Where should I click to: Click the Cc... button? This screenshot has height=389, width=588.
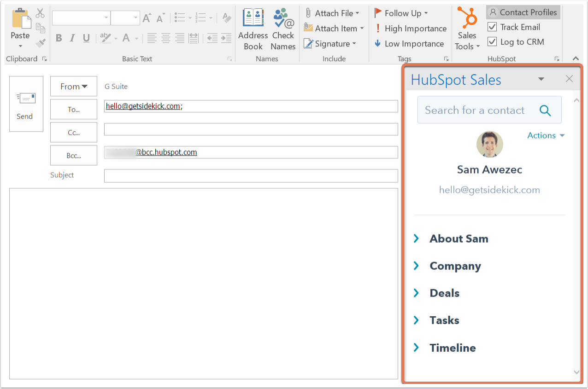(74, 133)
